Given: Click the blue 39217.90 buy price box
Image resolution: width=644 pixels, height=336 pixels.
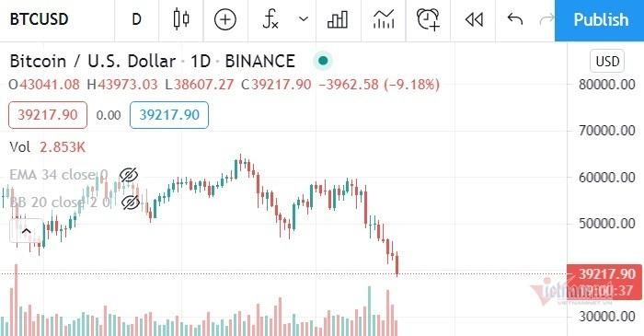Looking at the screenshot, I should [x=169, y=115].
